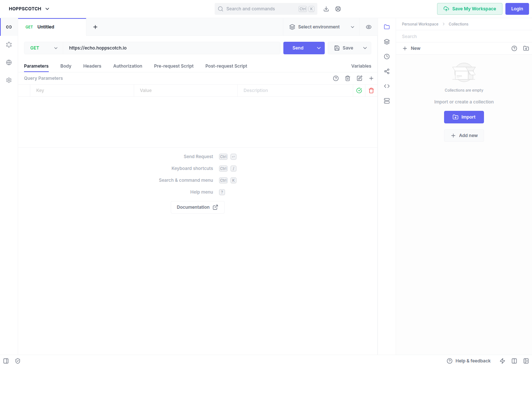Open the Realtime globe section
Image resolution: width=532 pixels, height=399 pixels.
[x=9, y=62]
